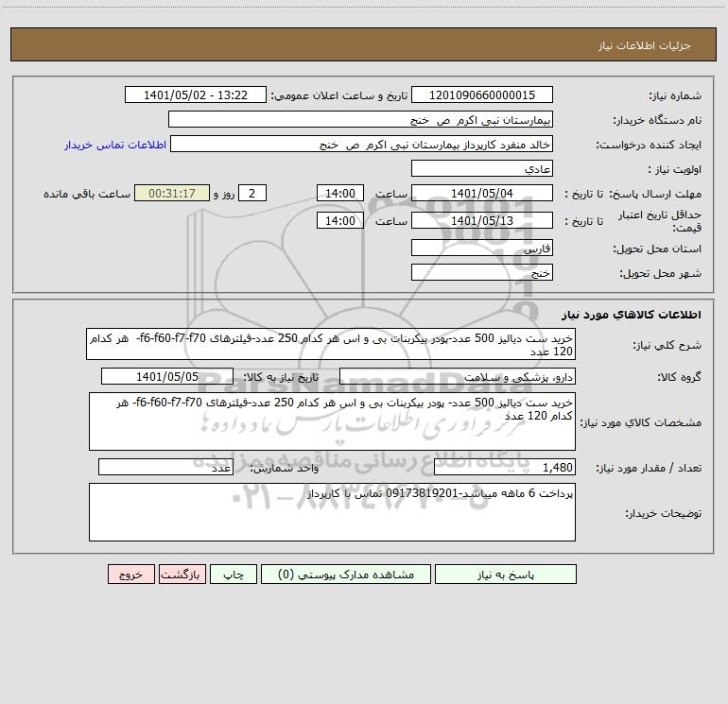This screenshot has height=704, width=728.
Task: Click the روز و label beside days remaining
Action: coord(224,194)
